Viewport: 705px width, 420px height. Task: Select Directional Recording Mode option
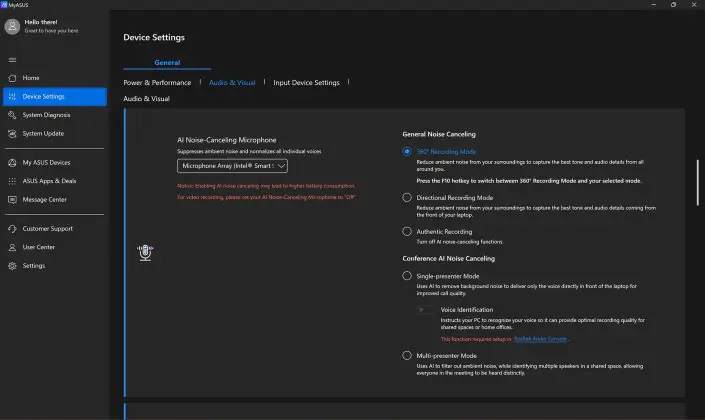pyautogui.click(x=407, y=197)
